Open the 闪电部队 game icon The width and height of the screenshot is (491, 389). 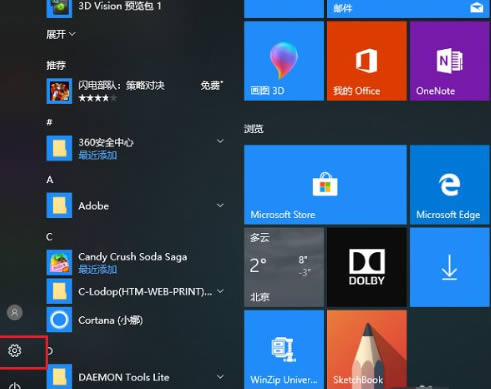coord(59,91)
